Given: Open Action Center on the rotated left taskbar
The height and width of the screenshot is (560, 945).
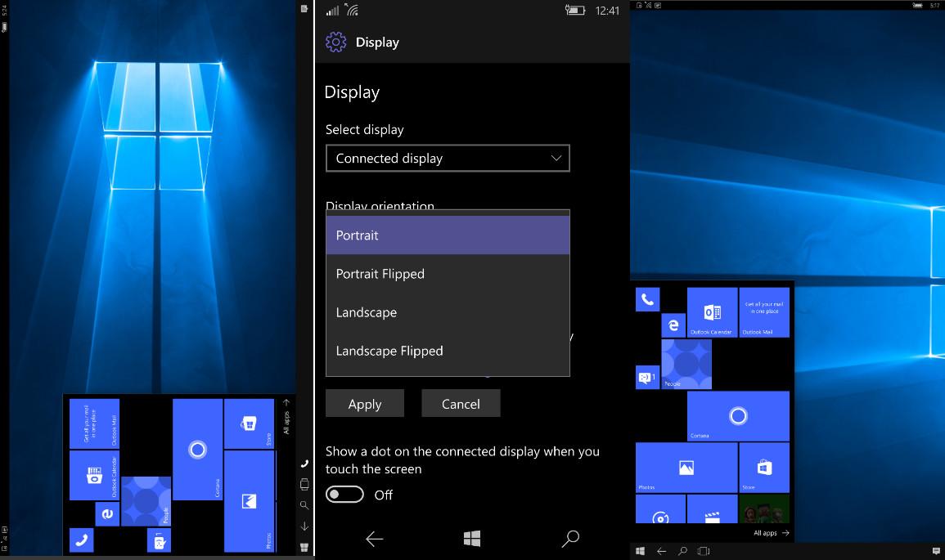Looking at the screenshot, I should [x=304, y=8].
